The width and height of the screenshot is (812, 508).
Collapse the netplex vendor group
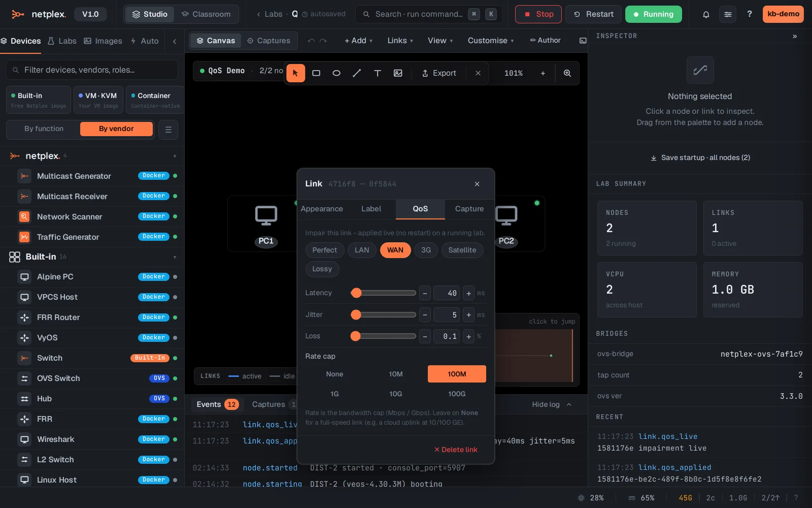175,156
